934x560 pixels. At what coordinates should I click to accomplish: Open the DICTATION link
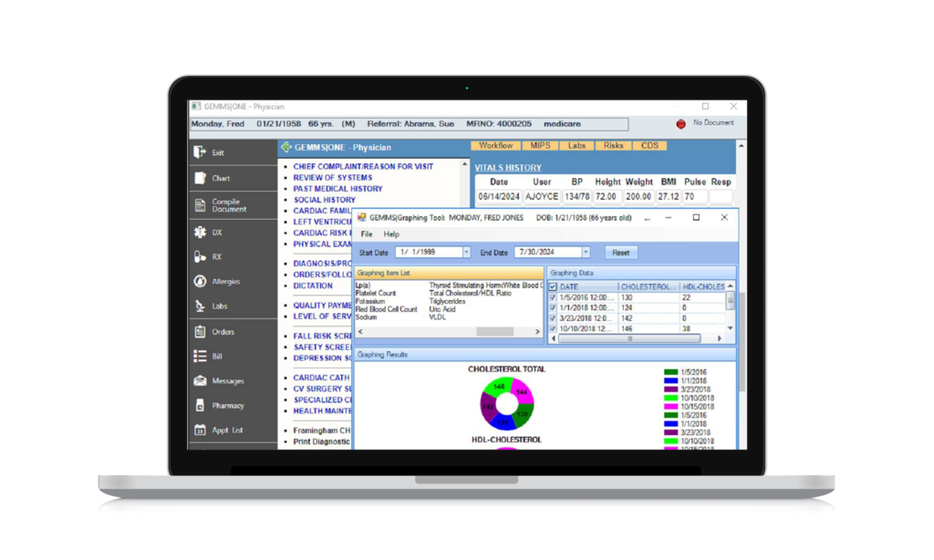coord(313,286)
